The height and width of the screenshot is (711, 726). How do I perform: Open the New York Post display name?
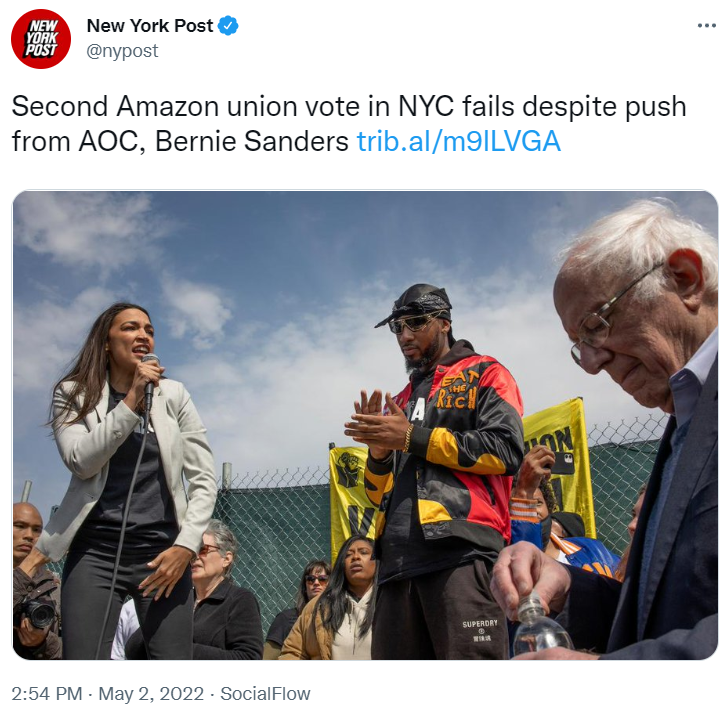[150, 26]
